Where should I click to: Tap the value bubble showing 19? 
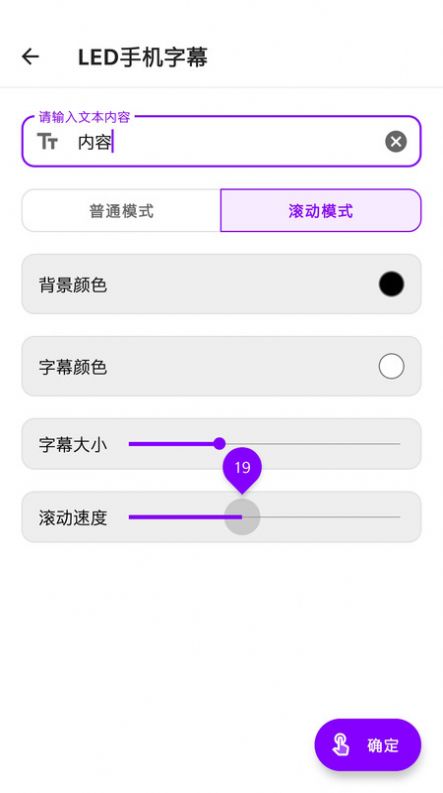click(x=242, y=468)
